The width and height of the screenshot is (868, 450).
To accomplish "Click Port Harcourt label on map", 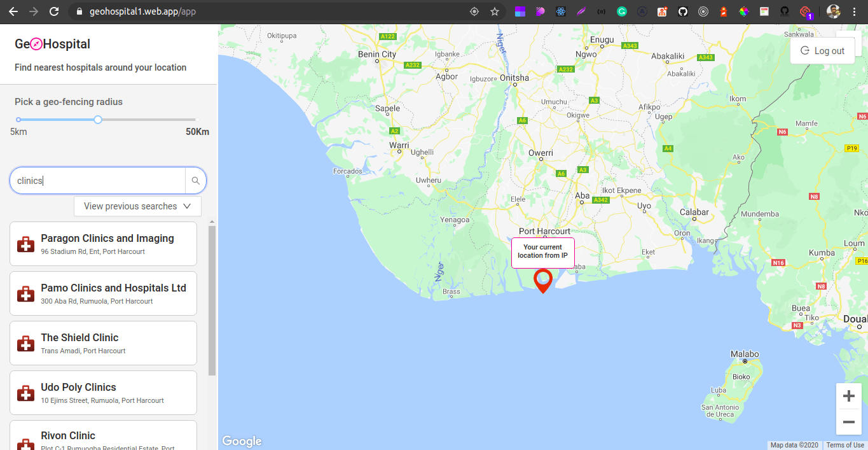I will coord(545,231).
